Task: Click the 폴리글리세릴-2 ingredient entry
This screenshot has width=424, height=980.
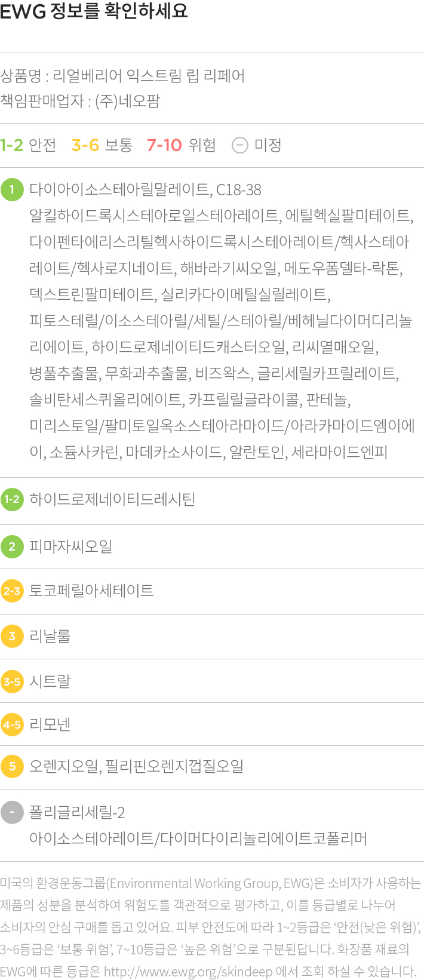Action: (78, 813)
